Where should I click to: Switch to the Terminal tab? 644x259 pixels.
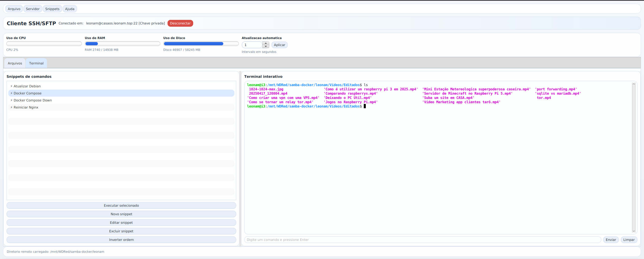(x=36, y=63)
